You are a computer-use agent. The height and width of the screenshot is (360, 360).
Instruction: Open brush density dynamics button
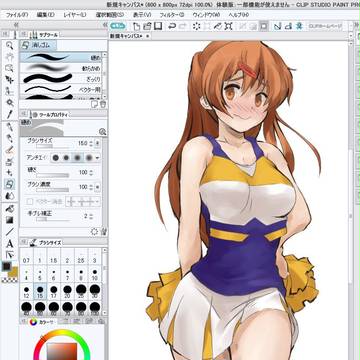coord(97,187)
